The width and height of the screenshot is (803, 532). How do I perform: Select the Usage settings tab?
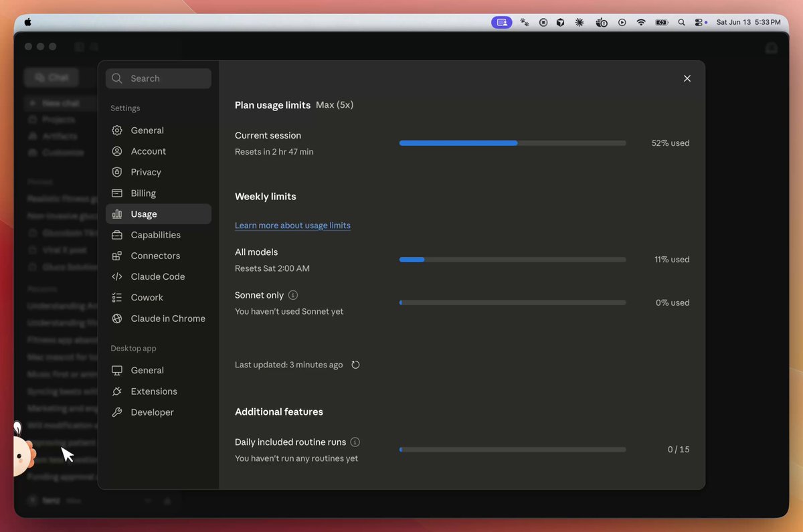click(159, 214)
